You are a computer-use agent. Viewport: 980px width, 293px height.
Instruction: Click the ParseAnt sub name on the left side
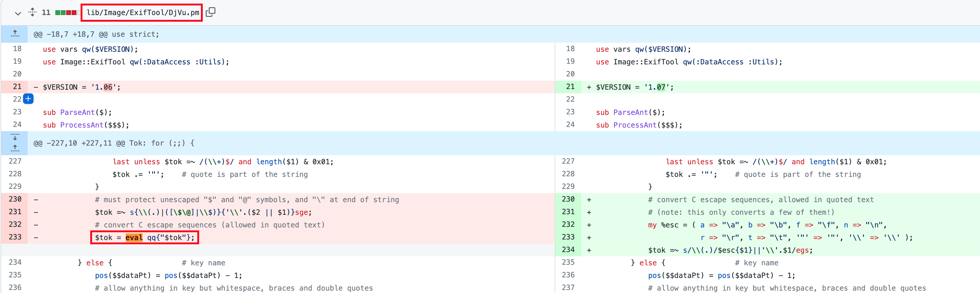77,112
